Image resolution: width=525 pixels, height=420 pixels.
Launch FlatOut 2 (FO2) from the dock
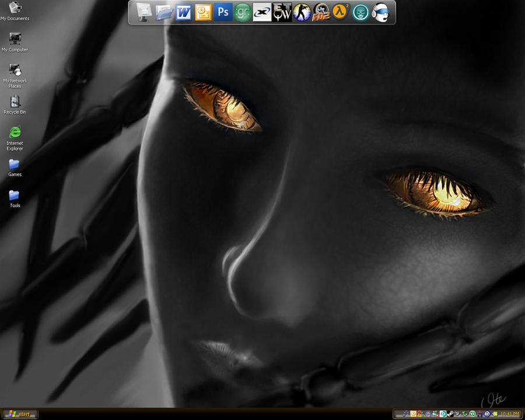coord(321,13)
